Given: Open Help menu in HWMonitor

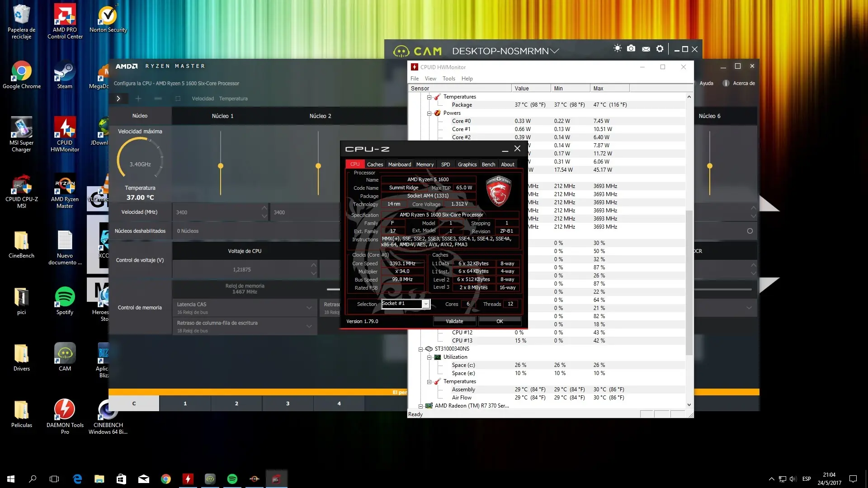Looking at the screenshot, I should coord(467,79).
